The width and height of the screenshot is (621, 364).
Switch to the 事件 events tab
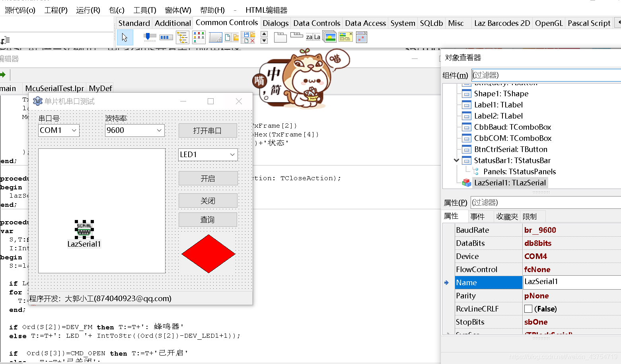pyautogui.click(x=477, y=216)
